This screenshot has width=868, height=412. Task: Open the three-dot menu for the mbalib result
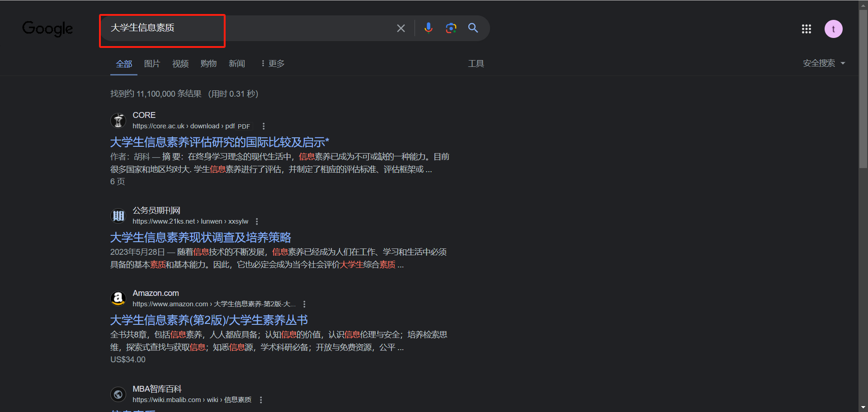(261, 400)
